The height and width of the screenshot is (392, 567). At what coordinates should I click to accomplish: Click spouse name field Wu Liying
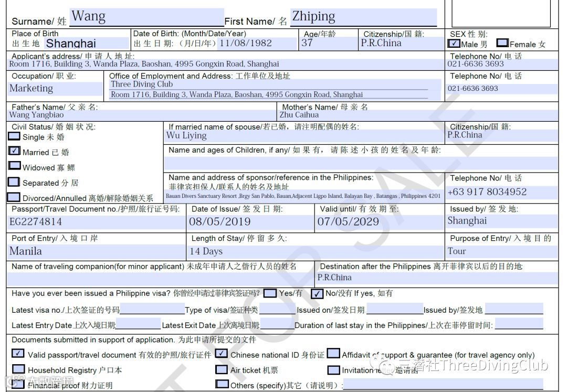(x=304, y=136)
